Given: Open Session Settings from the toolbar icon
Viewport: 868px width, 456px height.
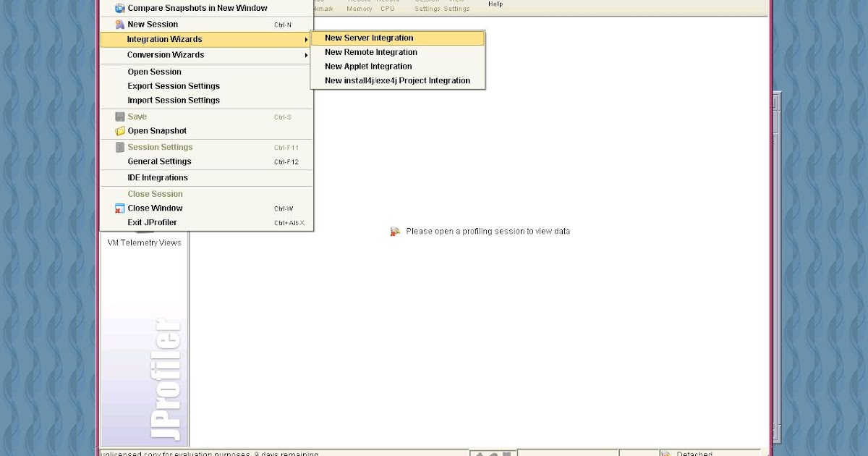Looking at the screenshot, I should 427,3.
